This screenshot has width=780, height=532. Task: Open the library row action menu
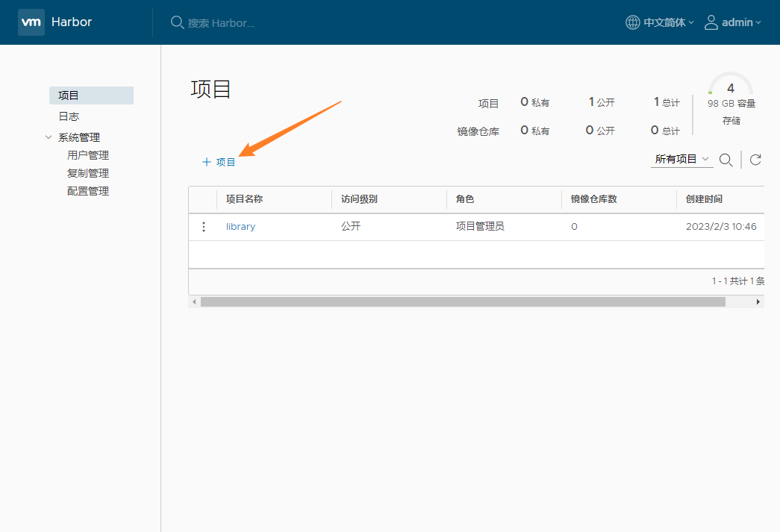pos(204,227)
